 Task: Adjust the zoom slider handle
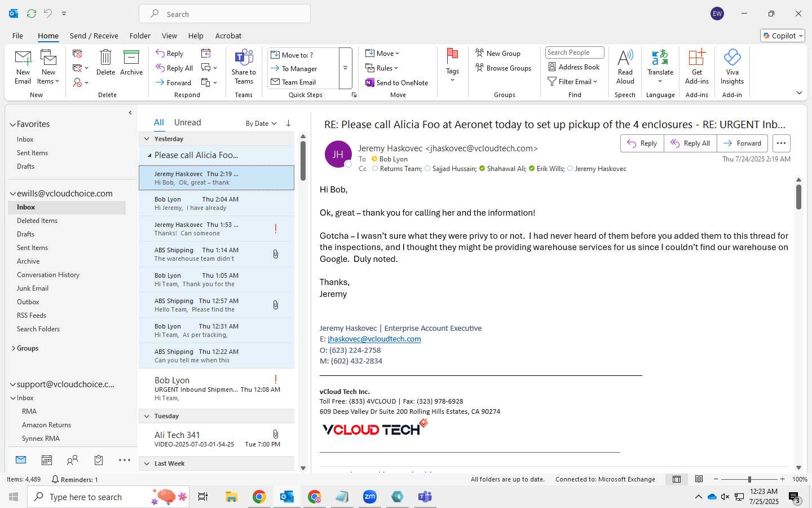click(x=749, y=479)
